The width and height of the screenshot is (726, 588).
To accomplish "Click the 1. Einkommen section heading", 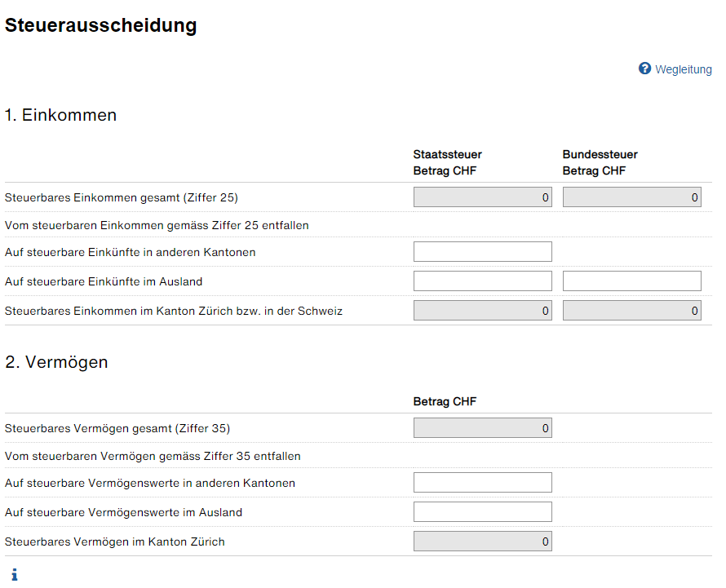I will 60,115.
